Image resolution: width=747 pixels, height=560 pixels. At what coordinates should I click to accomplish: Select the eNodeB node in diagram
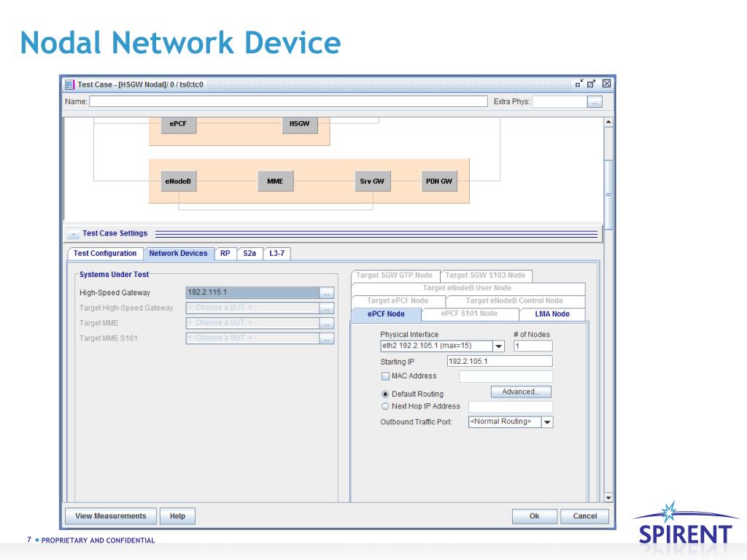click(x=178, y=182)
